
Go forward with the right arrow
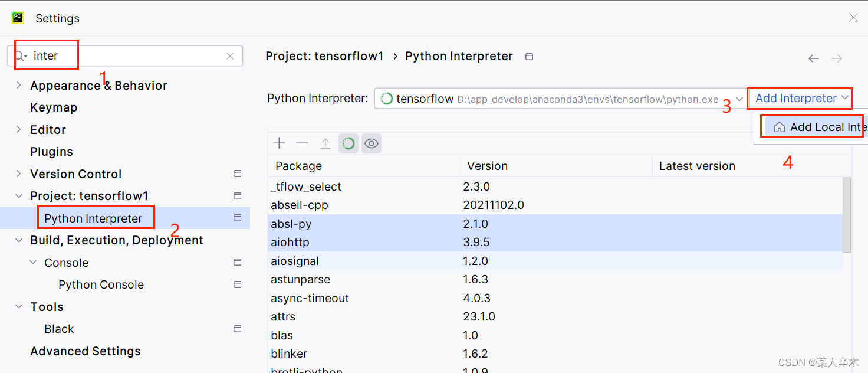(x=836, y=58)
